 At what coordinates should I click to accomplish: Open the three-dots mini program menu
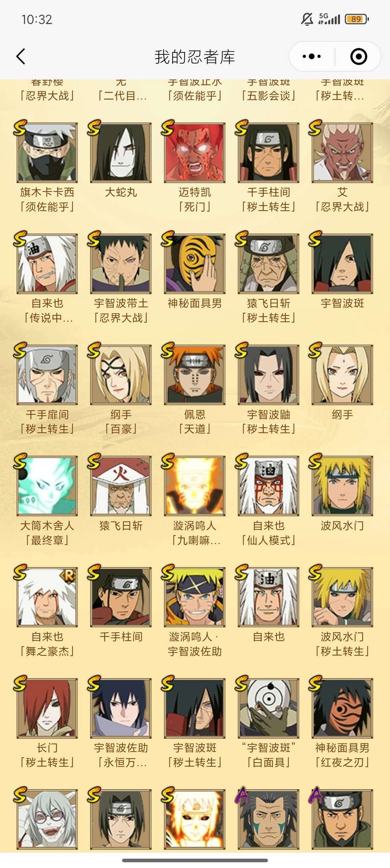point(312,56)
